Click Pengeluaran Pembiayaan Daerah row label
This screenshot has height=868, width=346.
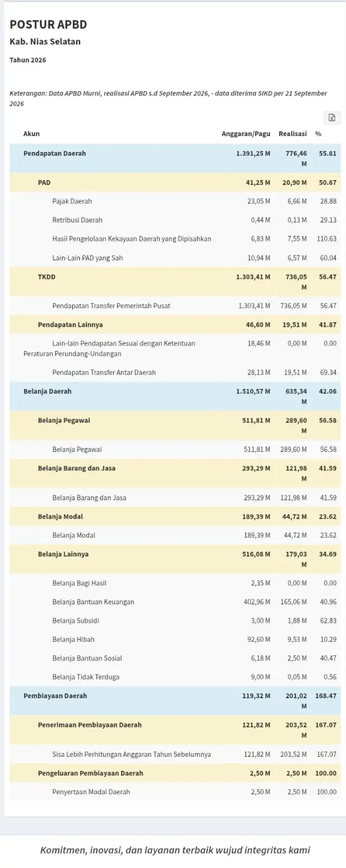click(x=91, y=773)
